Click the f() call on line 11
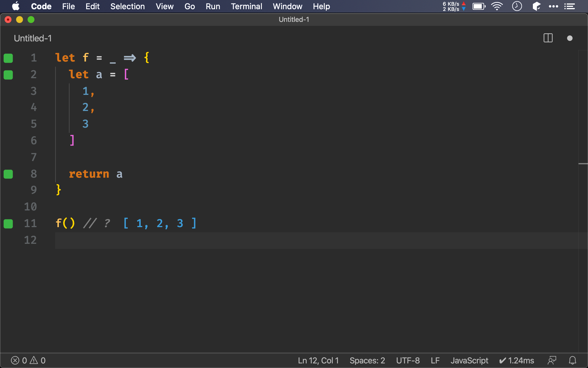Image resolution: width=588 pixels, height=368 pixels. point(65,223)
